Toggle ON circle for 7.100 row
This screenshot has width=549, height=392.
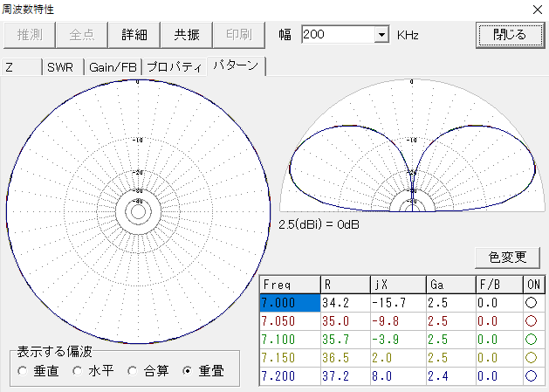click(x=532, y=339)
